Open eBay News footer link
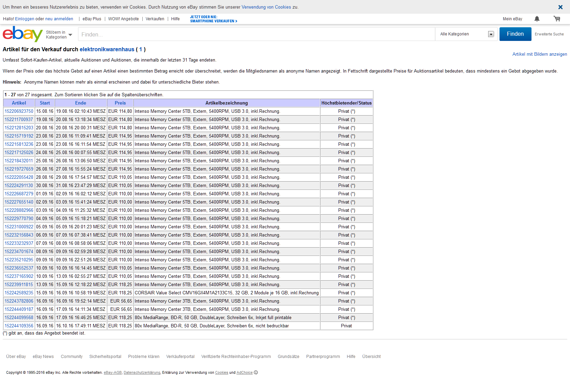The height and width of the screenshot is (392, 570). click(43, 357)
